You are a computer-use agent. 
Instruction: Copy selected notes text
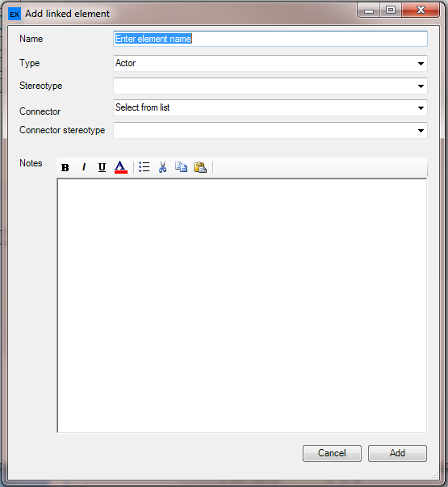[x=181, y=167]
